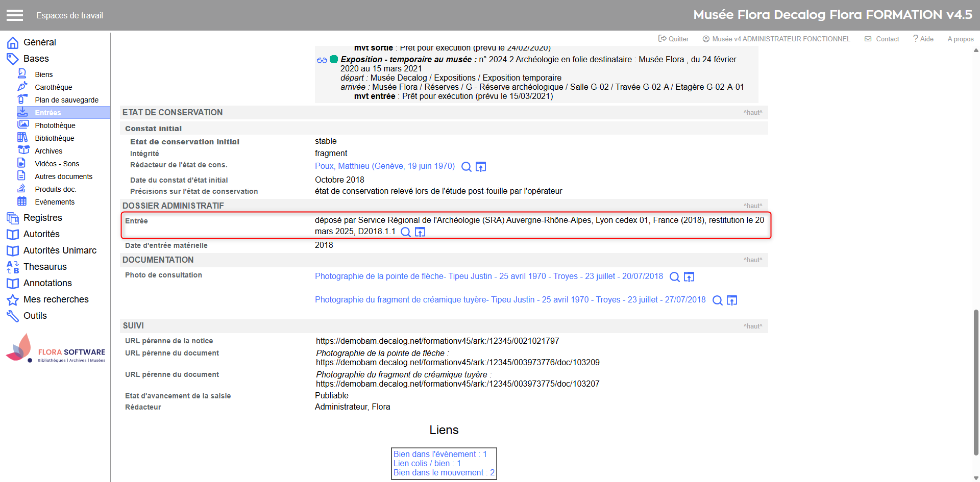Click the green status dot for Exposition

[x=334, y=60]
